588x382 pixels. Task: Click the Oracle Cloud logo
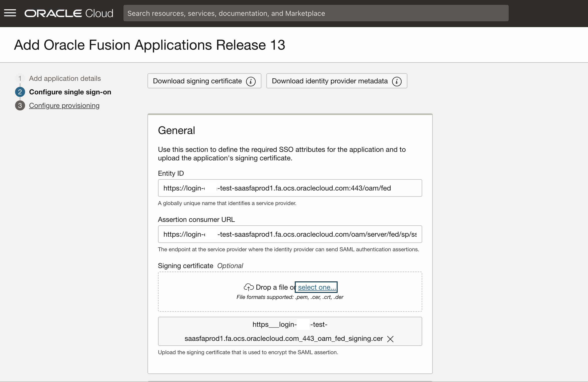[69, 13]
